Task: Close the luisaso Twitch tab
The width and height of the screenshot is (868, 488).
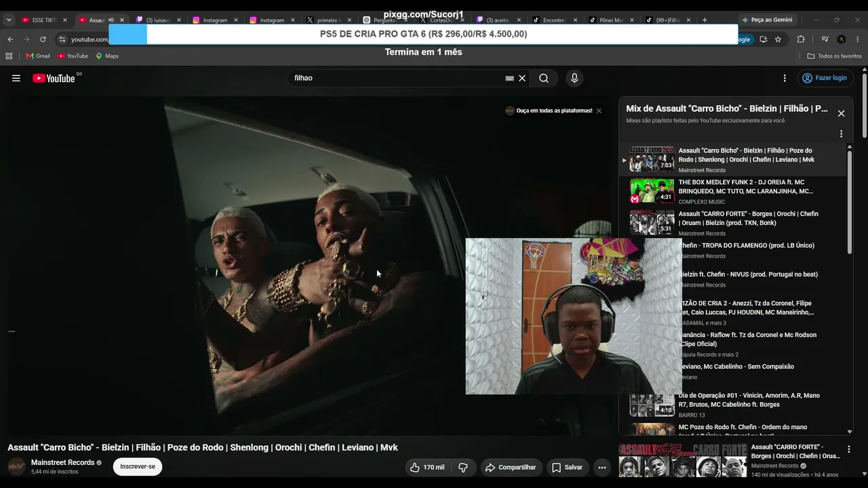Action: point(179,20)
